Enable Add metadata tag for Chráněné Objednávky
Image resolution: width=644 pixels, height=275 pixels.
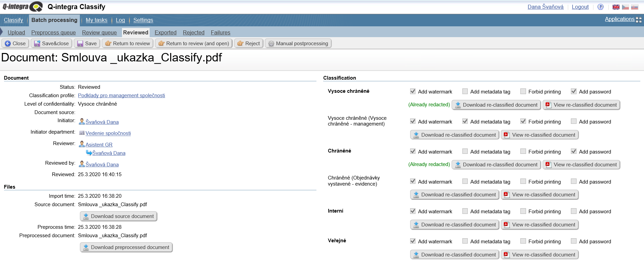pos(465,181)
